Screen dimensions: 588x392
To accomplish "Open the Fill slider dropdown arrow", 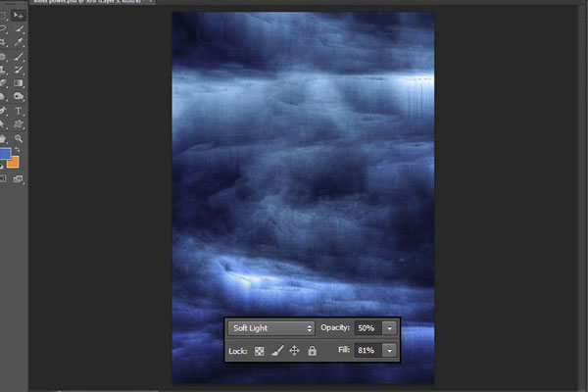I will (390, 351).
